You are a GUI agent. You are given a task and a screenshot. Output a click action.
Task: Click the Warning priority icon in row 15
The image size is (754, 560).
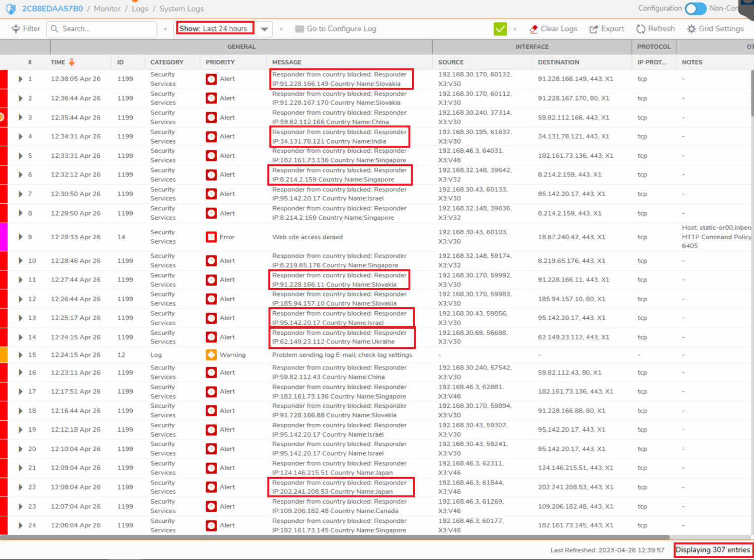coord(211,355)
